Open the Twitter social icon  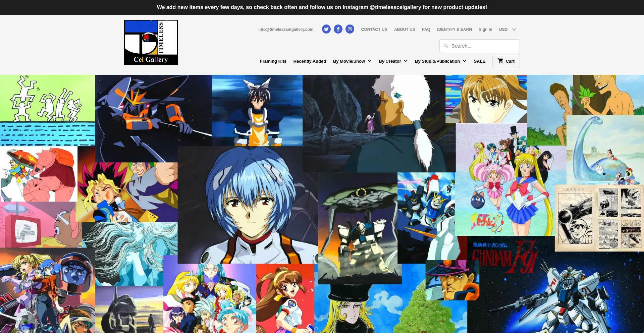(x=326, y=29)
